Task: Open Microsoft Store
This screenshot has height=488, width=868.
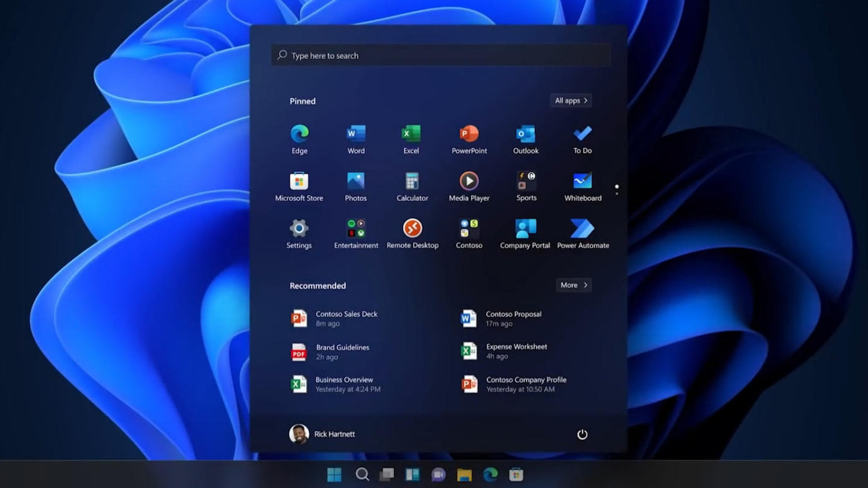Action: coord(299,182)
